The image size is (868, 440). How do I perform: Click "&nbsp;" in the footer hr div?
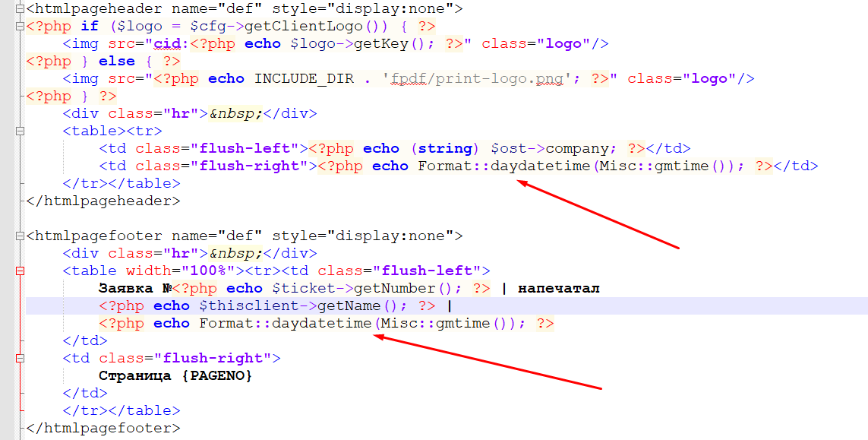[235, 253]
